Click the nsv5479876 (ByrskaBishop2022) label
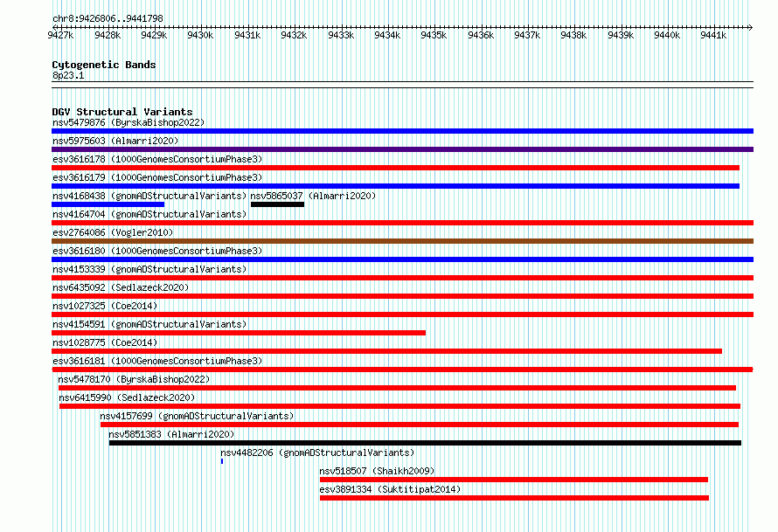The image size is (778, 532). 129,122
